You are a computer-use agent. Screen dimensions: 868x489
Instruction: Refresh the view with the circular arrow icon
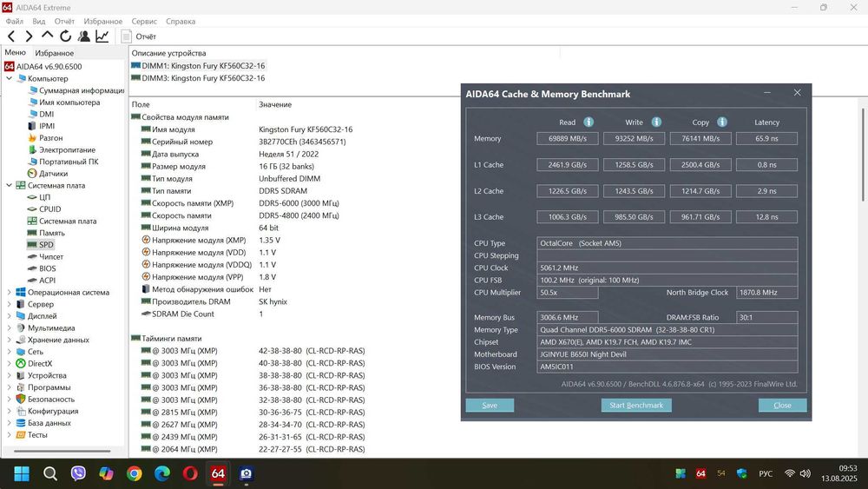pyautogui.click(x=65, y=36)
